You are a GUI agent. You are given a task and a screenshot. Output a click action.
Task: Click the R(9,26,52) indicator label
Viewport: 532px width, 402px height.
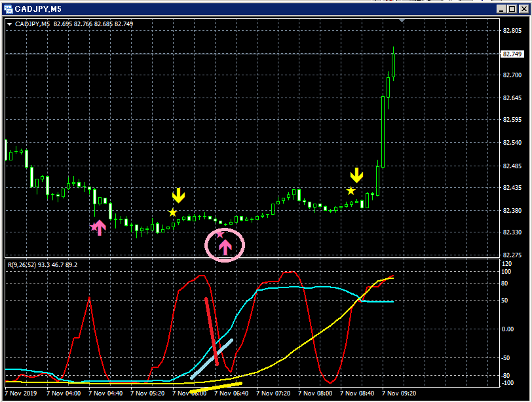tap(43, 265)
